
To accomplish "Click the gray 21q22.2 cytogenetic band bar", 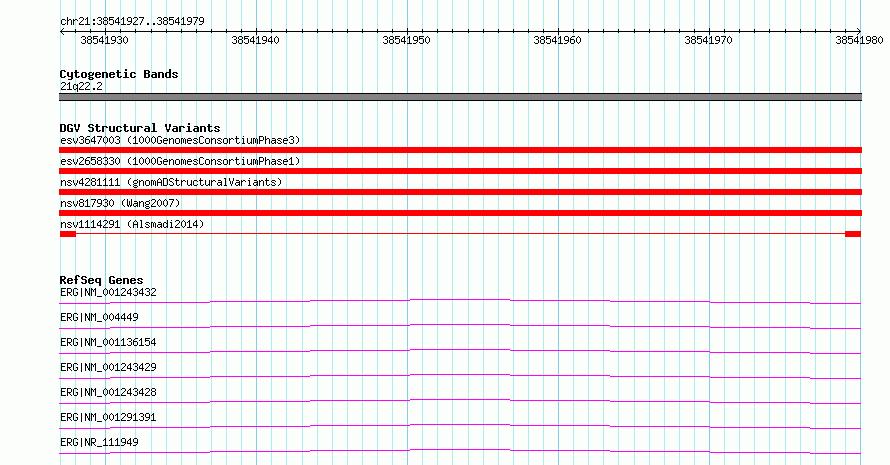I will pyautogui.click(x=460, y=97).
